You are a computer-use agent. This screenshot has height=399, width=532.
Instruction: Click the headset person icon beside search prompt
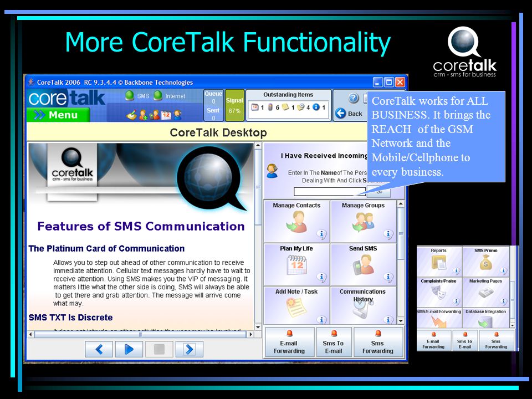click(x=272, y=171)
